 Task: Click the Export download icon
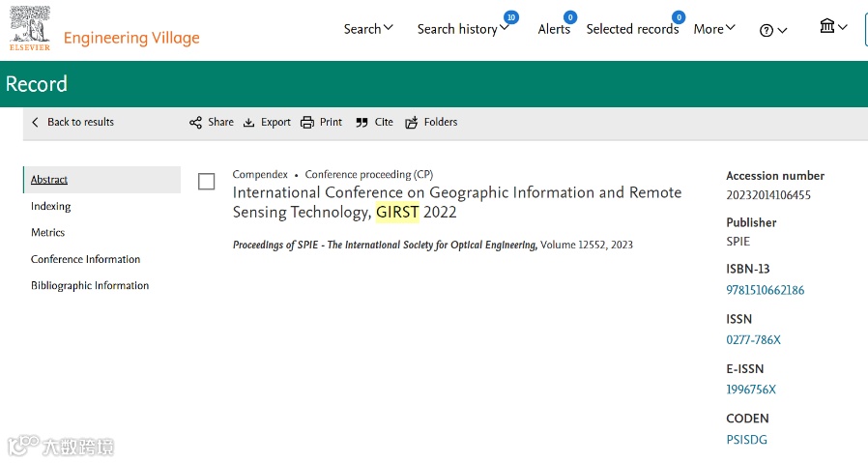pyautogui.click(x=249, y=123)
